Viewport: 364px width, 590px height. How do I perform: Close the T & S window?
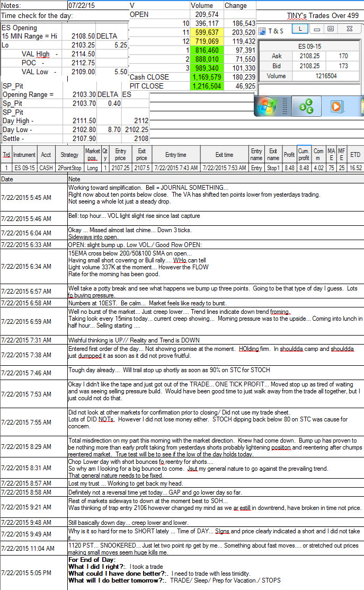pyautogui.click(x=349, y=29)
